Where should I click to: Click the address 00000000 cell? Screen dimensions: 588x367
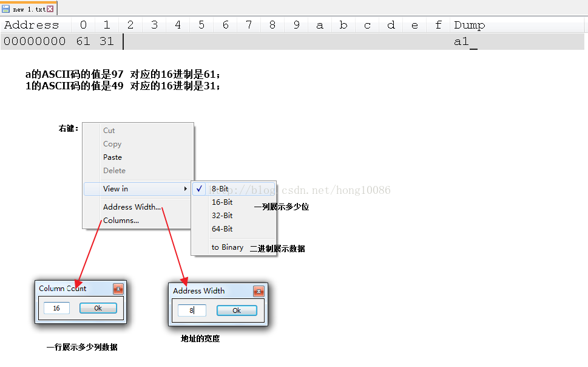[35, 41]
